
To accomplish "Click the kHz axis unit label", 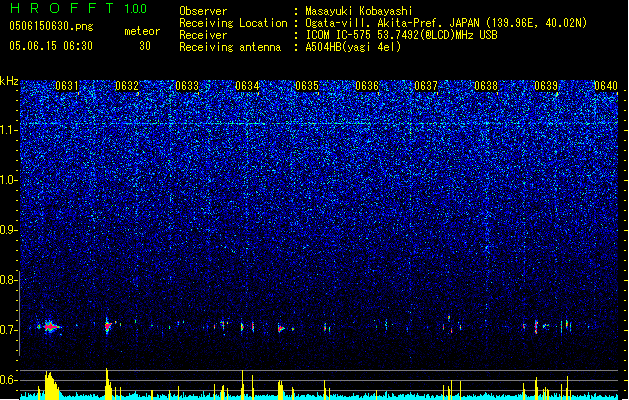I will click(x=9, y=81).
